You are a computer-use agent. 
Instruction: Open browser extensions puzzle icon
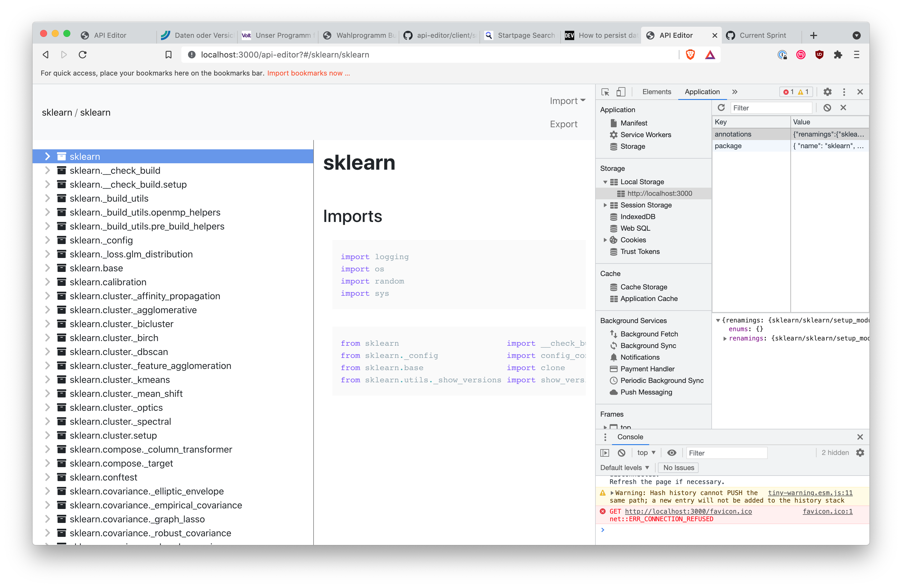(838, 55)
